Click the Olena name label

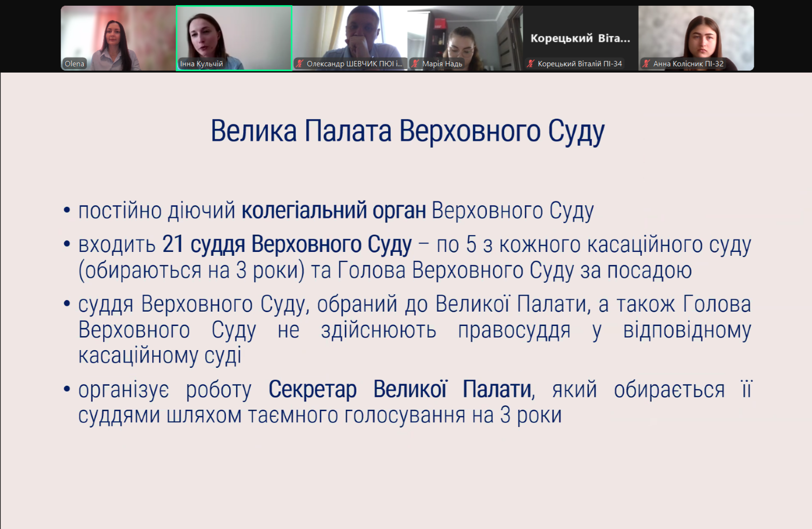(75, 63)
